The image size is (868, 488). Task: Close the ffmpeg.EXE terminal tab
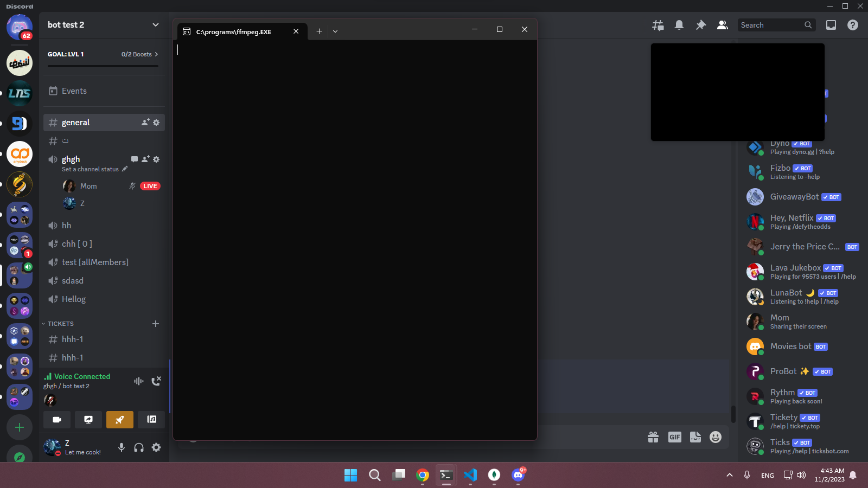point(296,31)
